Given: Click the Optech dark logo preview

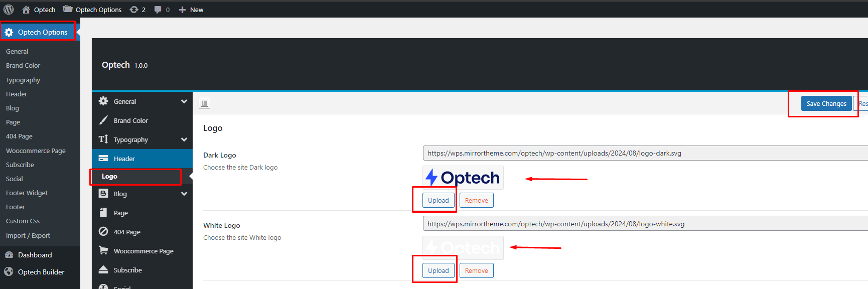Looking at the screenshot, I should [463, 178].
